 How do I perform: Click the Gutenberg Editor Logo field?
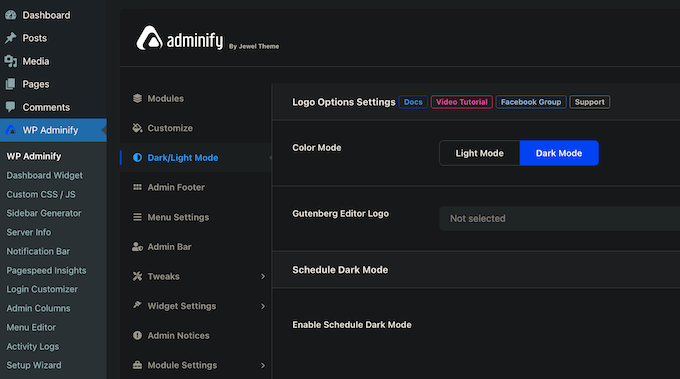[x=559, y=219]
